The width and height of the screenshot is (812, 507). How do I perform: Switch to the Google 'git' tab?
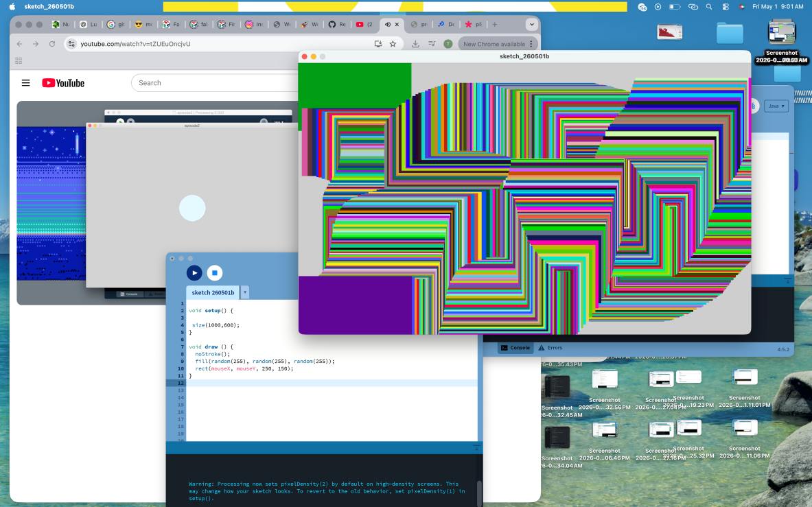click(115, 24)
